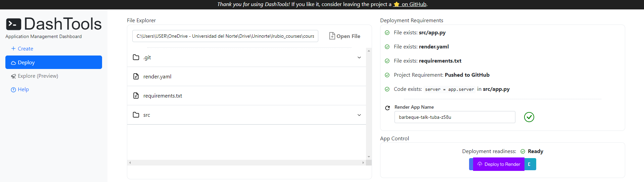Select the src folder name
The height and width of the screenshot is (182, 644).
click(147, 115)
